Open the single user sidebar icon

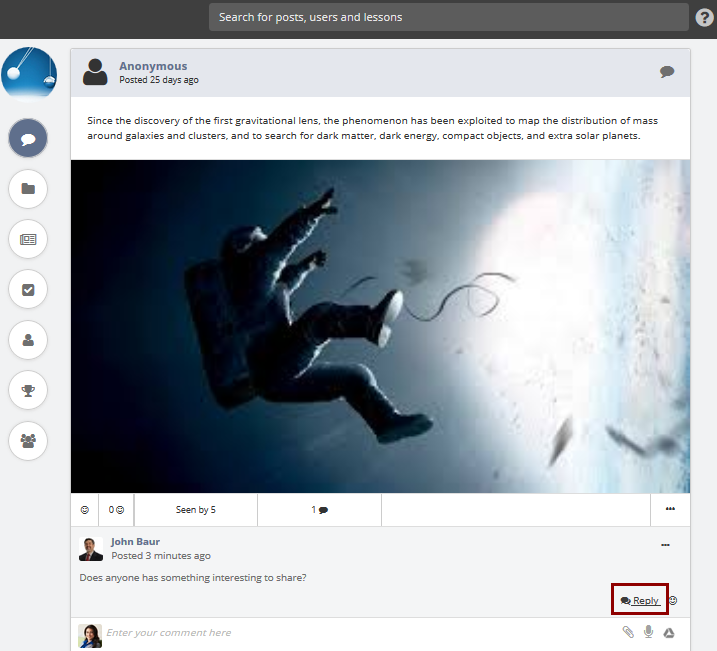pyautogui.click(x=28, y=340)
